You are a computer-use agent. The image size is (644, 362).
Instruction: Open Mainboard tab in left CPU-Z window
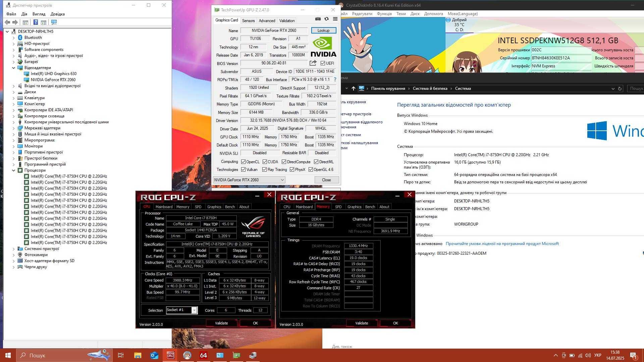(164, 207)
